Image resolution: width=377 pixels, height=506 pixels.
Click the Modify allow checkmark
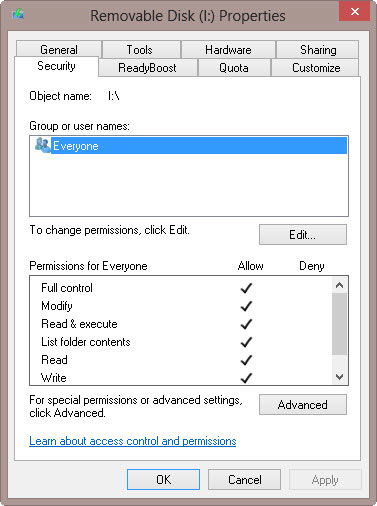tap(246, 306)
